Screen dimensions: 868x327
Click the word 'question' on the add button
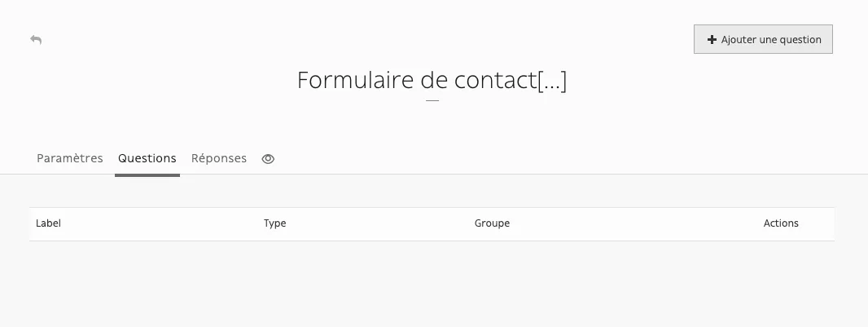pyautogui.click(x=800, y=40)
